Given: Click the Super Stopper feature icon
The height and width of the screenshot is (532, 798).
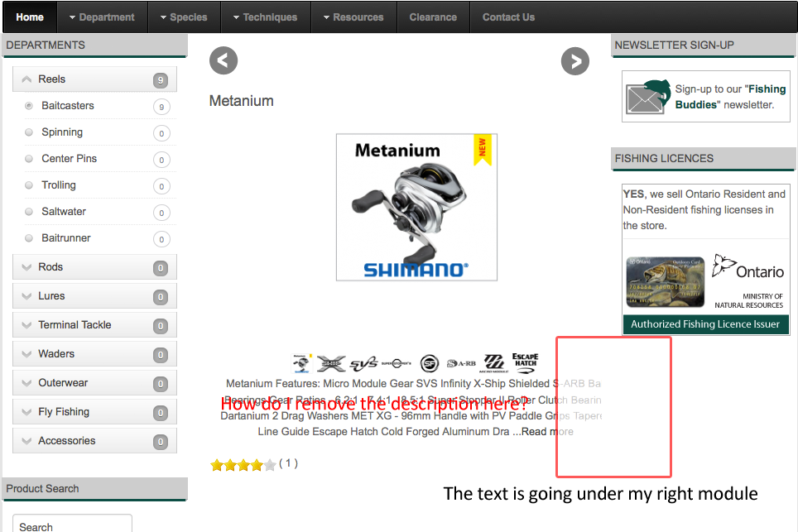Looking at the screenshot, I should coord(396,363).
